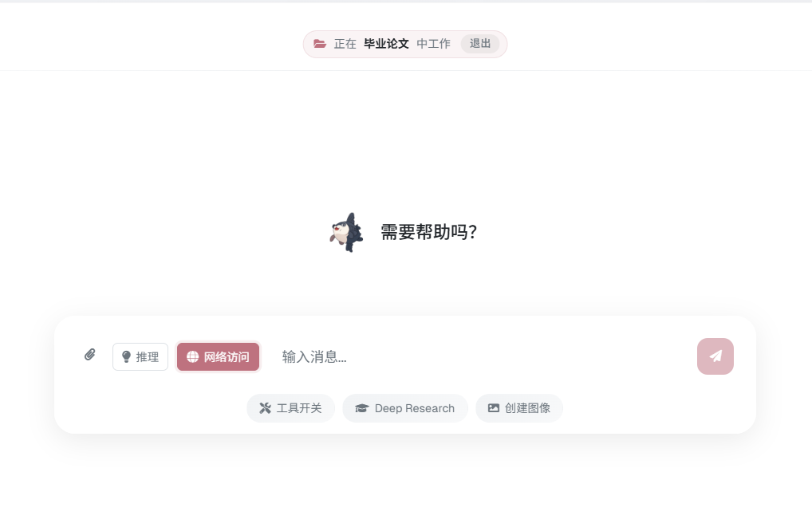Click the fish mascot illustration

346,232
